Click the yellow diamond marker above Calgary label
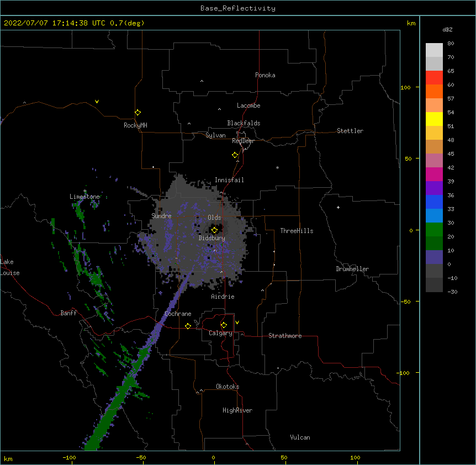 (x=224, y=325)
